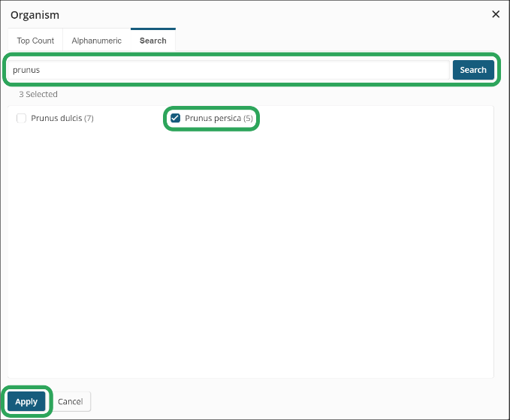This screenshot has height=420, width=510.
Task: Click the checkmark icon beside Prunus persica
Action: (175, 118)
